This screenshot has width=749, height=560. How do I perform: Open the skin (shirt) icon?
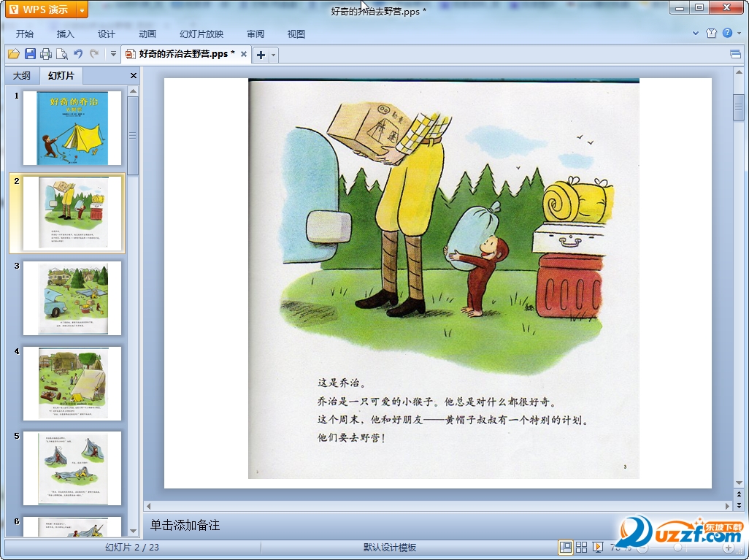(711, 33)
